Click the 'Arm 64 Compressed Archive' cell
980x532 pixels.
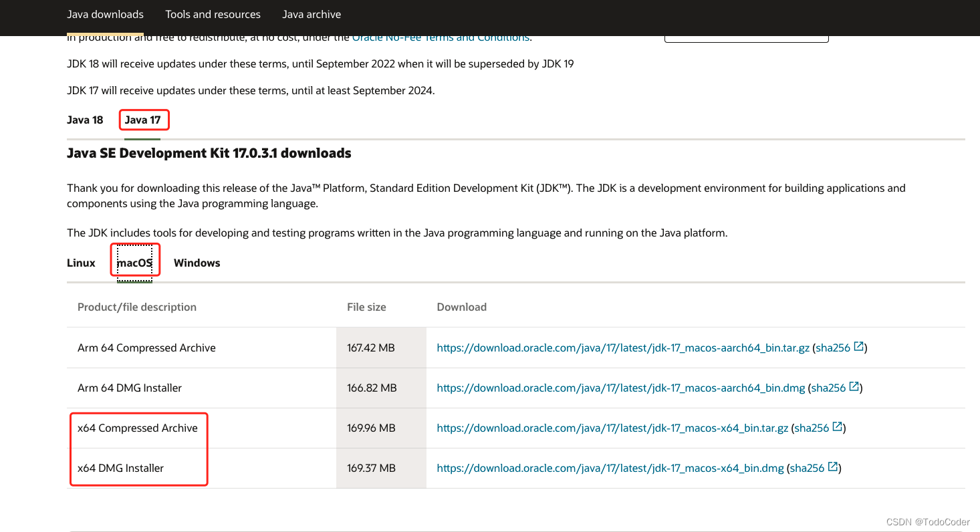pyautogui.click(x=202, y=348)
